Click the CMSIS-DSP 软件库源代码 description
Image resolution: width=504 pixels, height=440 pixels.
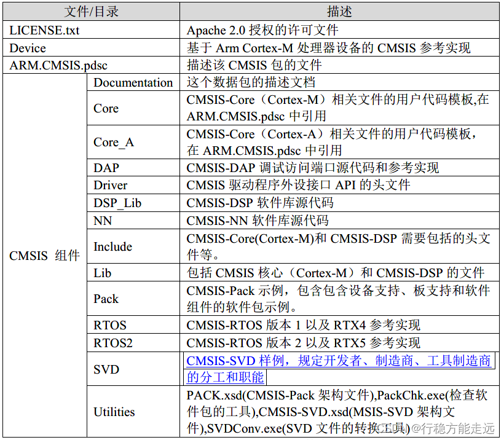(260, 203)
